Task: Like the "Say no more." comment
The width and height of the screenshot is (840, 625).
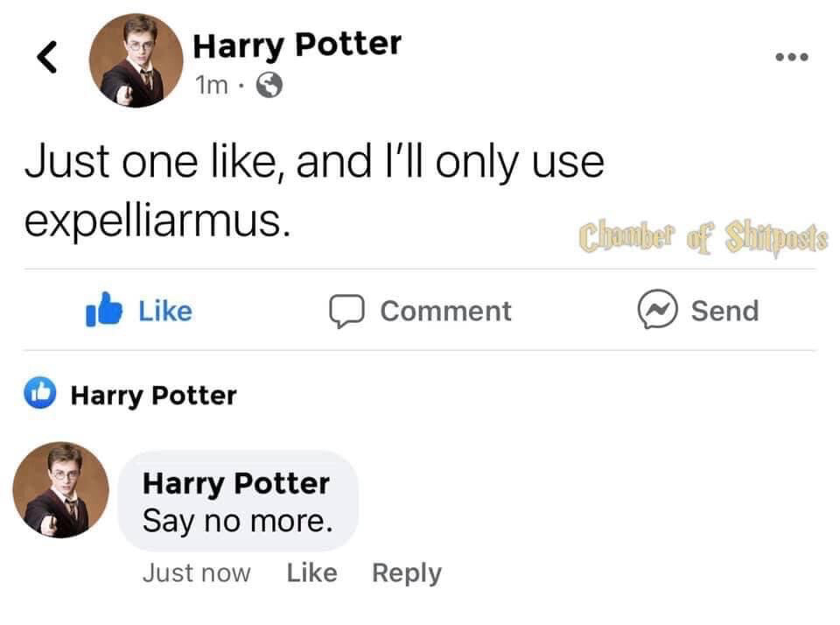Action: click(x=311, y=573)
